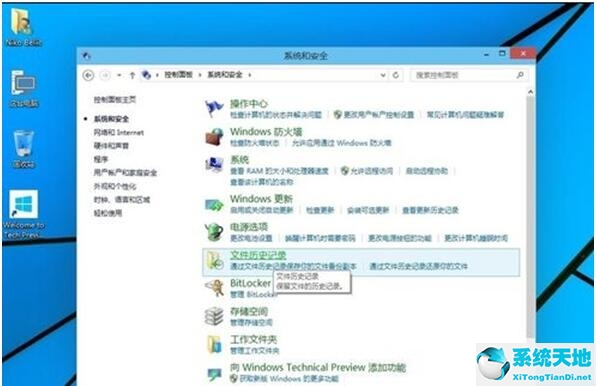Screen dimensions: 596x386
Task: Open the recent locations dropdown arrow
Action: point(119,75)
